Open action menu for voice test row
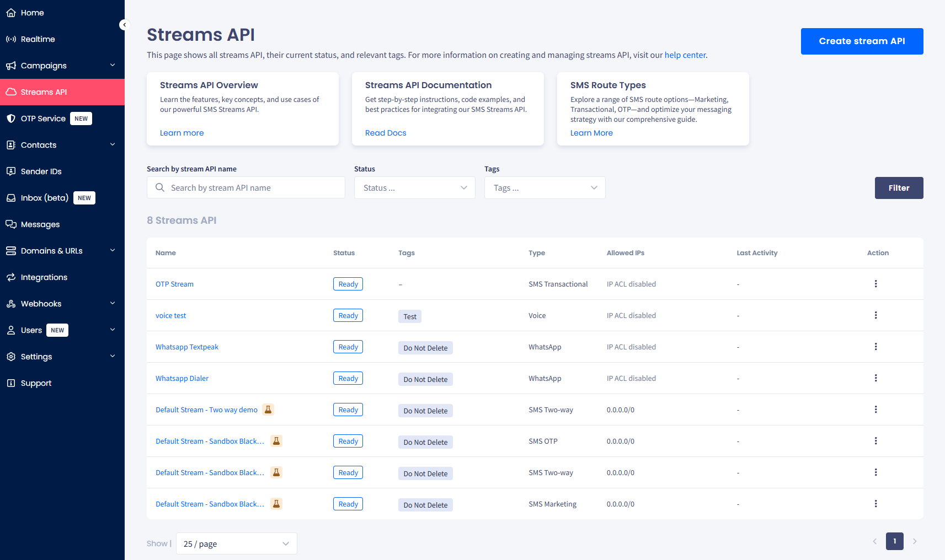945x560 pixels. coord(875,315)
